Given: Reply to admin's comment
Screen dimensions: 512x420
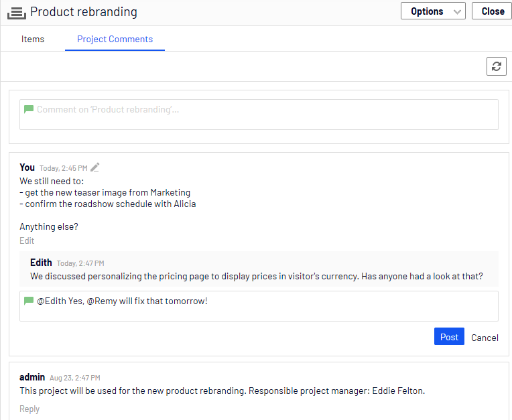Looking at the screenshot, I should pyautogui.click(x=29, y=409).
